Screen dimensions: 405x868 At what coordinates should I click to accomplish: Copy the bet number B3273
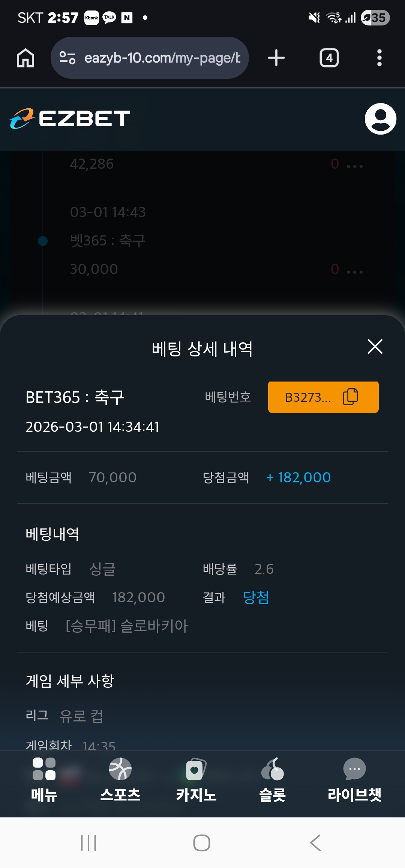pyautogui.click(x=350, y=397)
